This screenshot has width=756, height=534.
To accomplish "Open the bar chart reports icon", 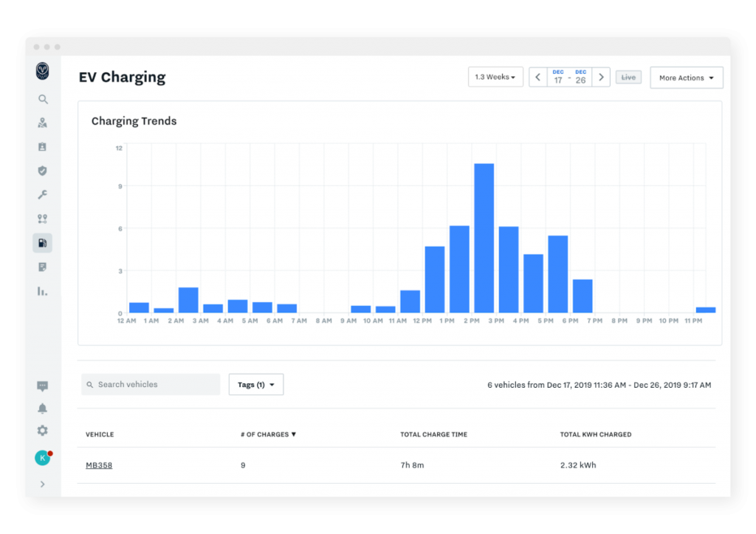I will (43, 291).
